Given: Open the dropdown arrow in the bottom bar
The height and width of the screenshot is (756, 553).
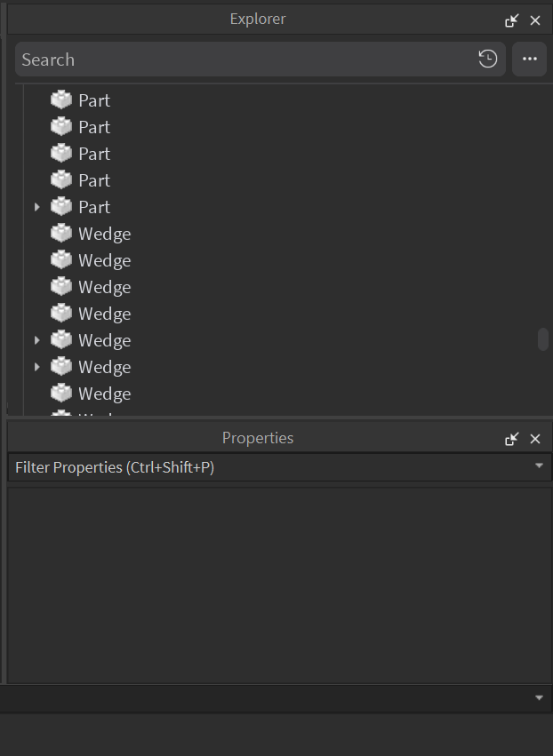Looking at the screenshot, I should coord(539,698).
